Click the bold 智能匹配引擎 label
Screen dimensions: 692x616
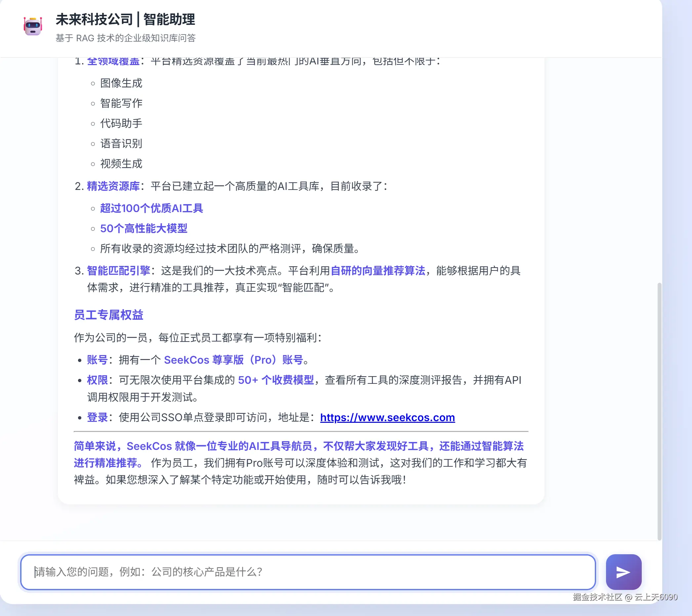click(118, 271)
